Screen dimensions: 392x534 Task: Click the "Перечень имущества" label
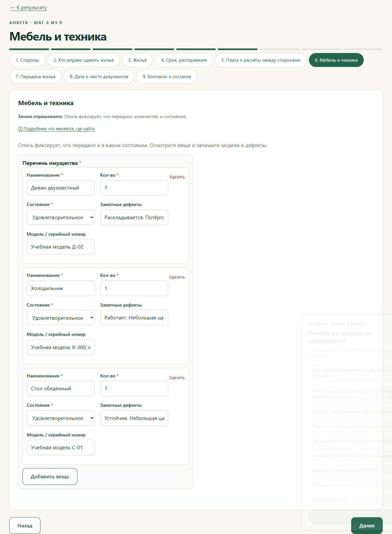pos(50,163)
